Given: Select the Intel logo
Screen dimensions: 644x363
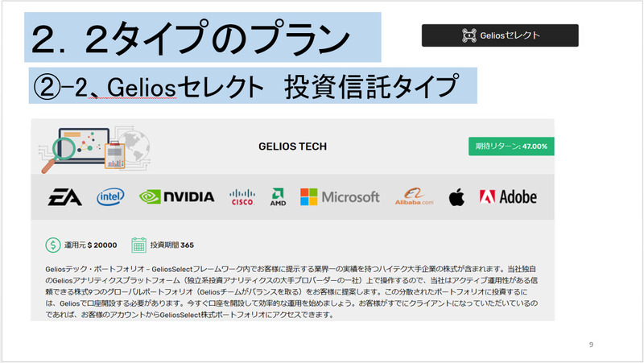Looking at the screenshot, I should [x=110, y=197].
